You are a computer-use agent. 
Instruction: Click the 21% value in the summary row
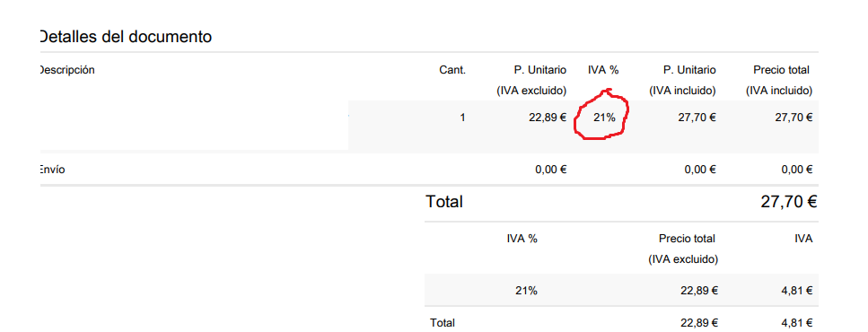point(526,291)
